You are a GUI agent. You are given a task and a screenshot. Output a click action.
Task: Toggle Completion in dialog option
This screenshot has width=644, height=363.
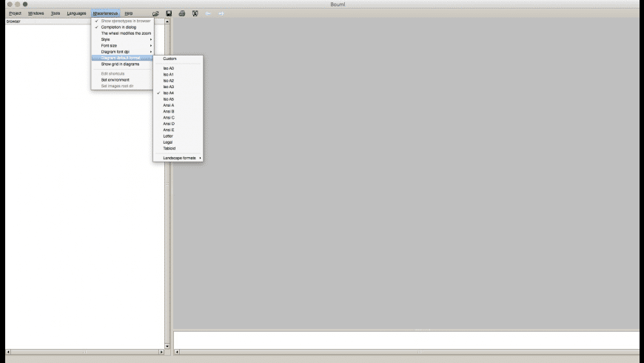pyautogui.click(x=122, y=27)
